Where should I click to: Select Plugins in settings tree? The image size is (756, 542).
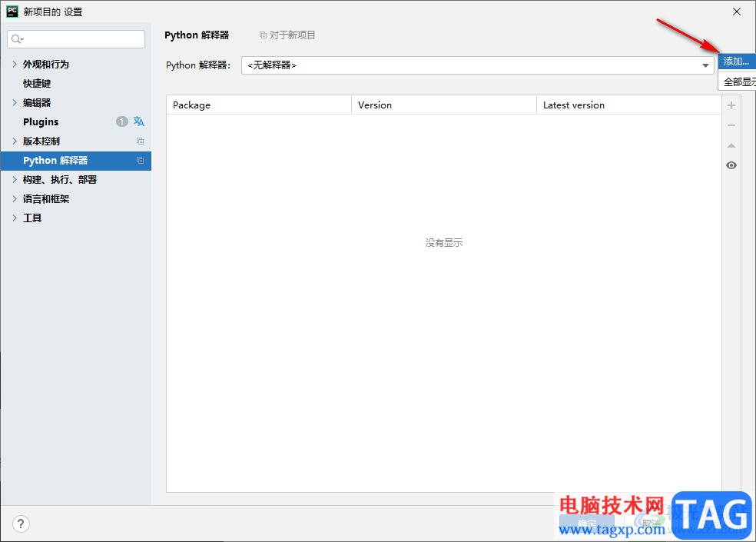(41, 121)
